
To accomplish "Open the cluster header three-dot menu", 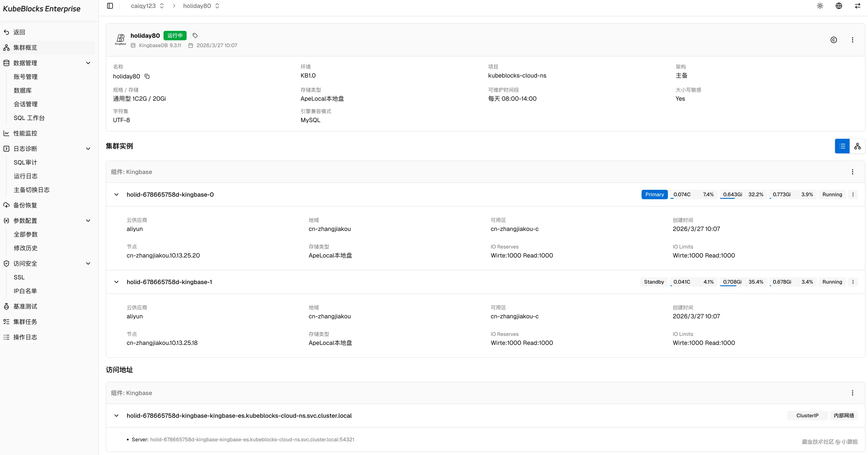I will pos(853,40).
